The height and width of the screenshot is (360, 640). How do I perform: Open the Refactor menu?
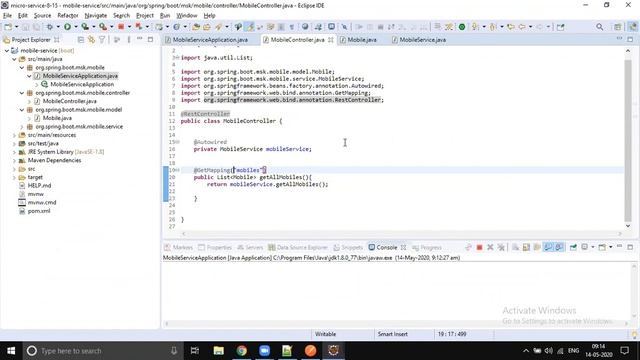click(x=68, y=16)
